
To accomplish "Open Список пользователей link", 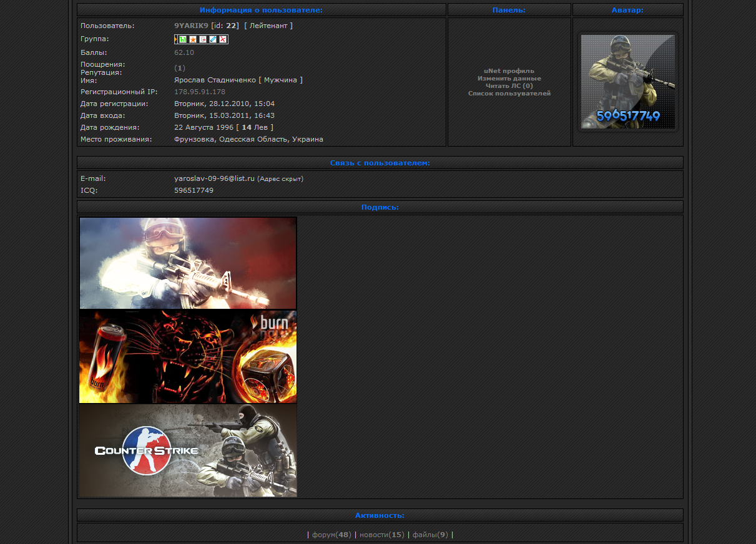I will click(509, 94).
